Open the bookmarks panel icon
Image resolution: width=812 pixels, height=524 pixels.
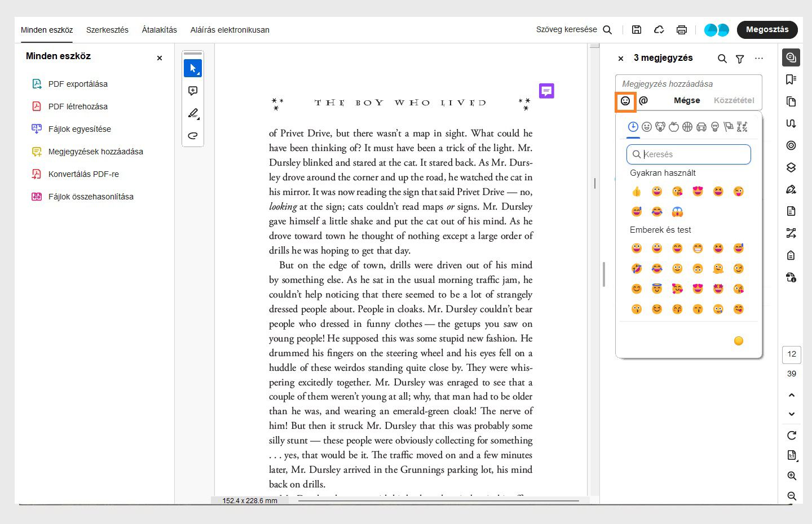point(791,79)
